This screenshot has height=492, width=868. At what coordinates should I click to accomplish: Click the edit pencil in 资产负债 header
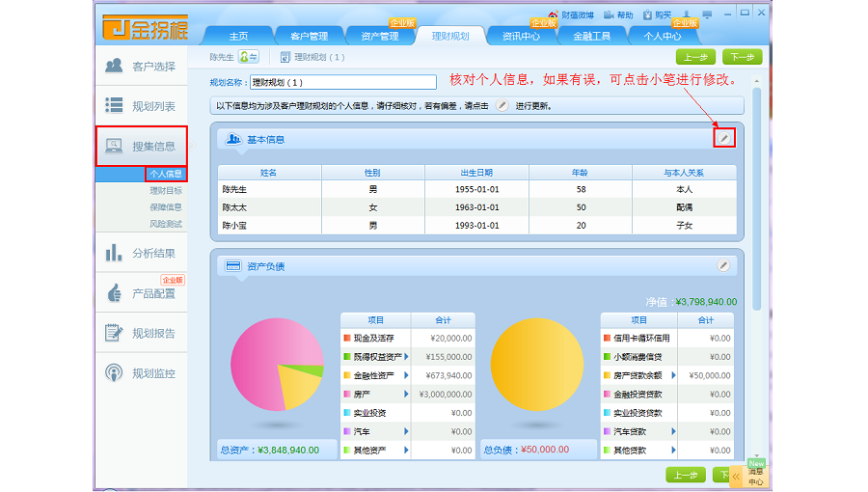(x=723, y=265)
